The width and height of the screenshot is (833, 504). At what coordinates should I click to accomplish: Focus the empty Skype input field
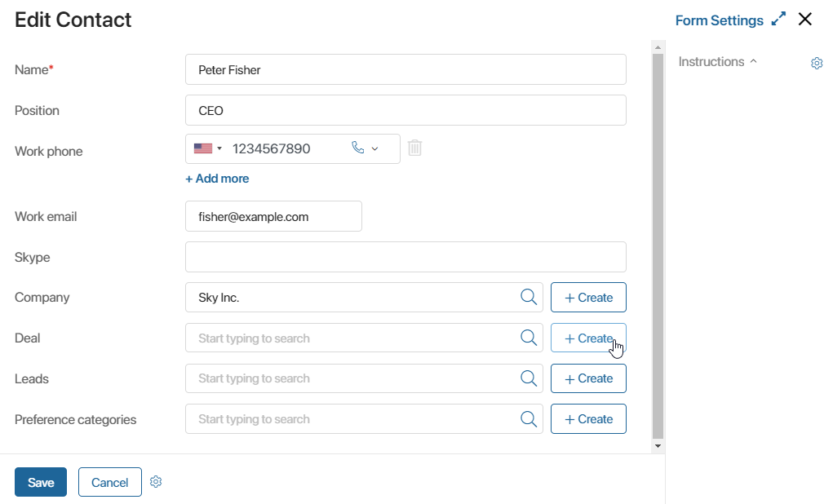(405, 257)
